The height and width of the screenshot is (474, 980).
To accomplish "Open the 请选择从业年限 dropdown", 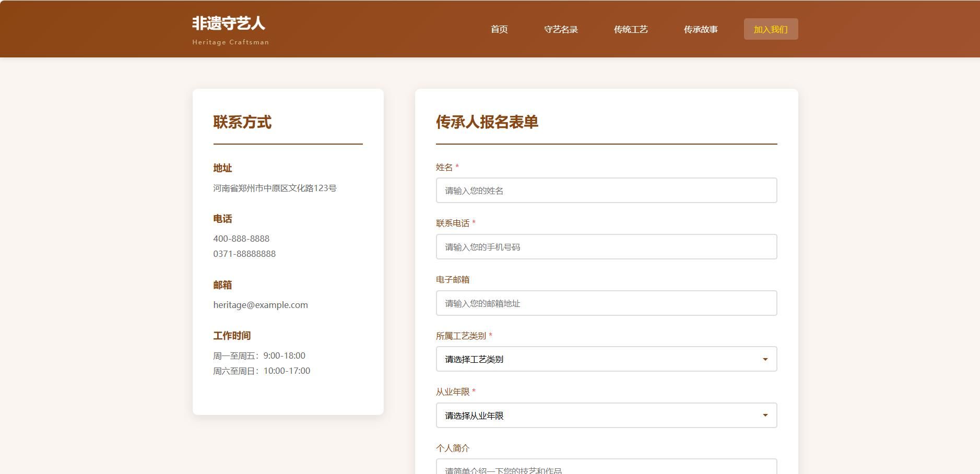I will coord(606,416).
